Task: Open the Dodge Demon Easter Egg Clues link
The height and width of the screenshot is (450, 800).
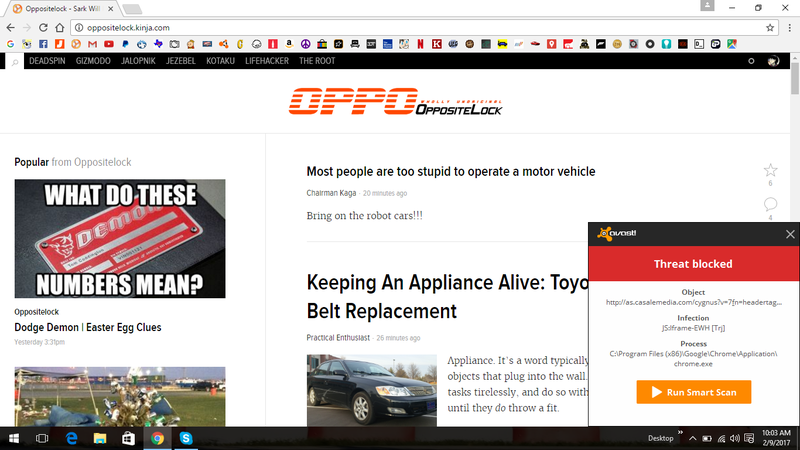Action: 88,328
